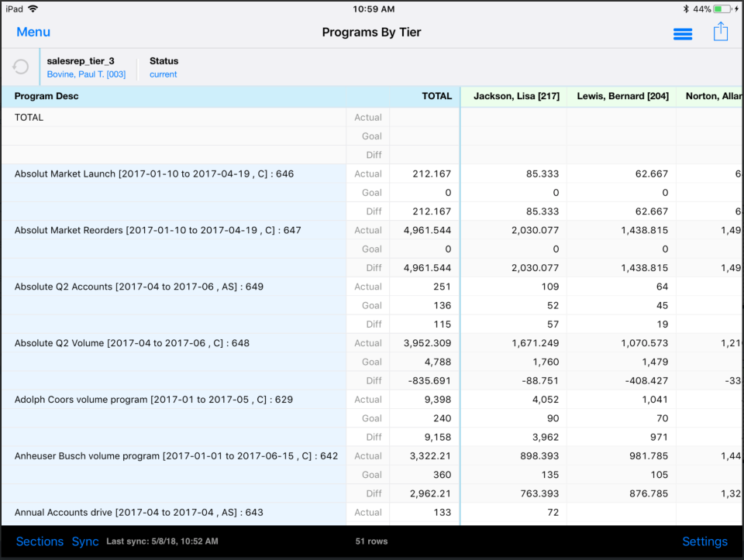This screenshot has width=744, height=560.
Task: Open the Wi-Fi status icon
Action: tap(33, 9)
